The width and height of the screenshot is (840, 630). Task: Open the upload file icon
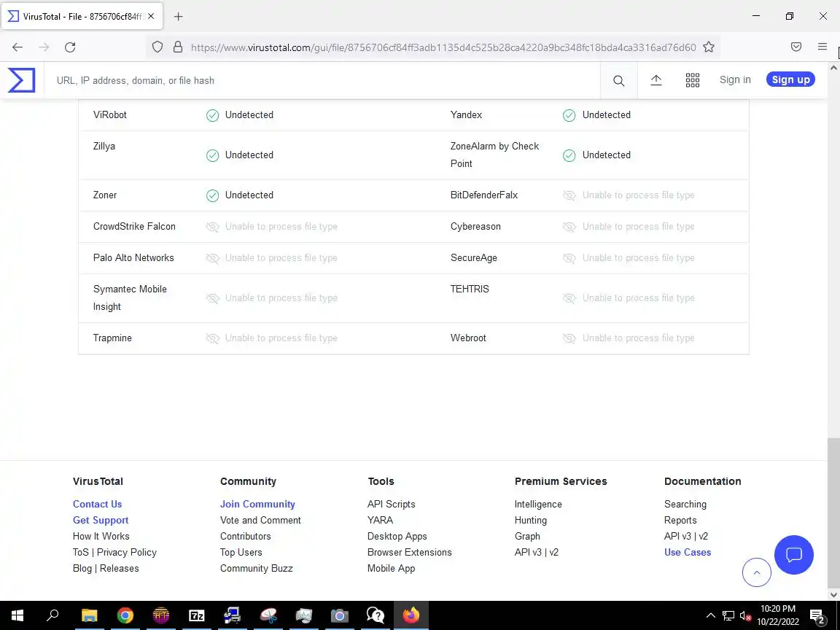click(656, 80)
